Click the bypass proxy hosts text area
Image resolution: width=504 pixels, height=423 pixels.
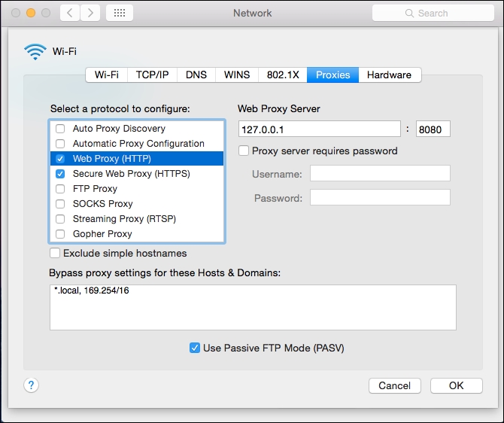click(253, 307)
